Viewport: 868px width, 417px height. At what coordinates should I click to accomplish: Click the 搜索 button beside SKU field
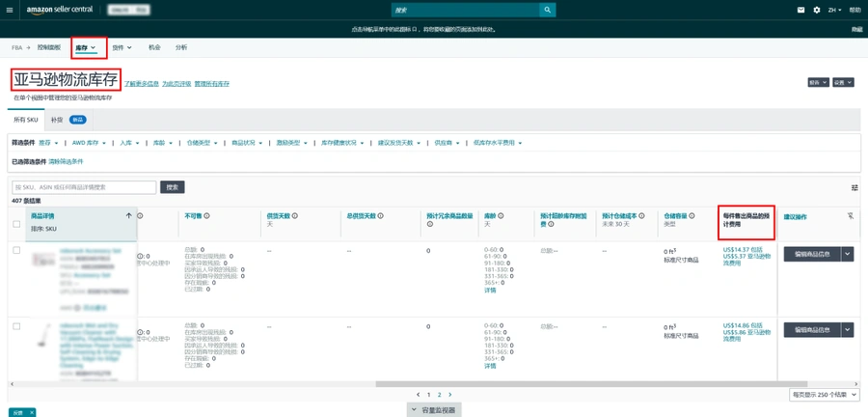point(173,187)
